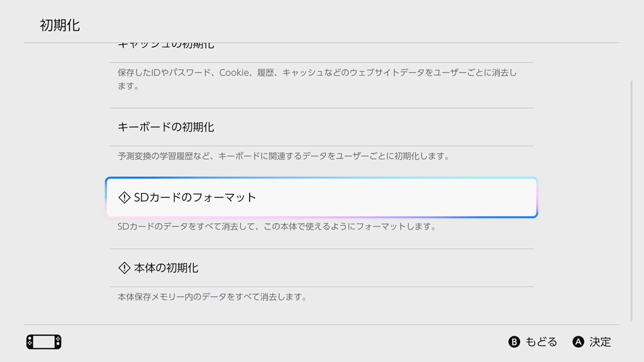Click the Switch console icon in footer
Screen dimensions: 644x362
click(44, 342)
